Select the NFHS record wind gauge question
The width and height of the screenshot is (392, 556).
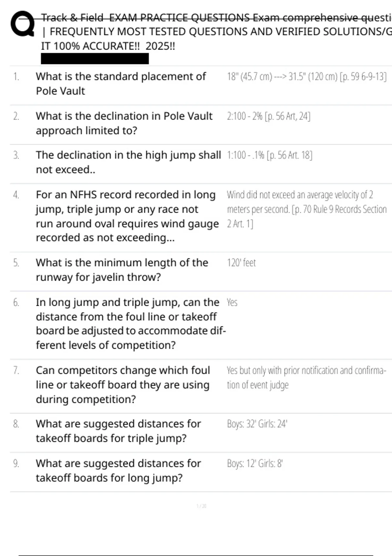(127, 216)
